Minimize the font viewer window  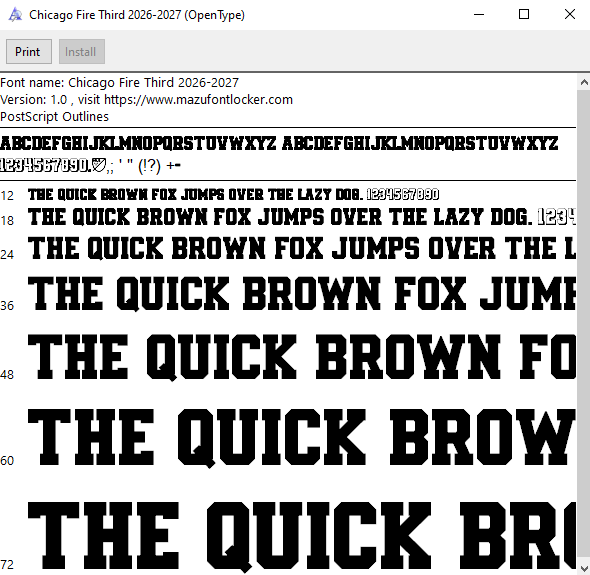coord(479,15)
